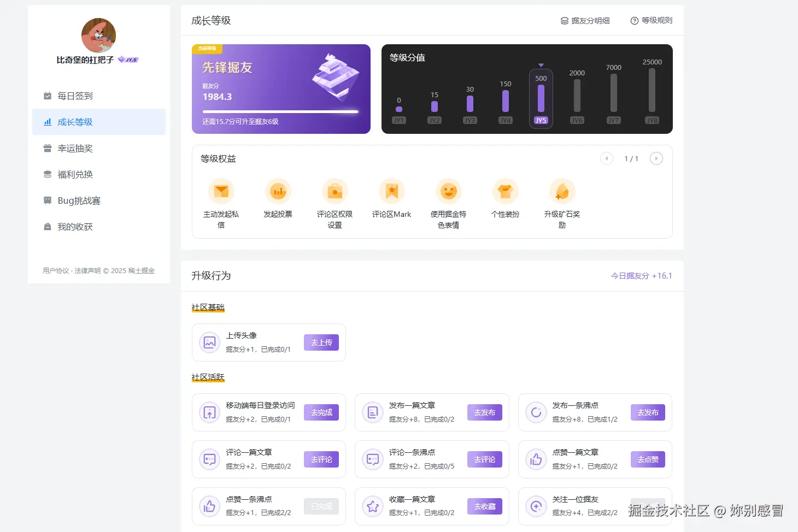Select the 主动发起私信 private message privilege icon
The width and height of the screenshot is (798, 532).
[221, 191]
